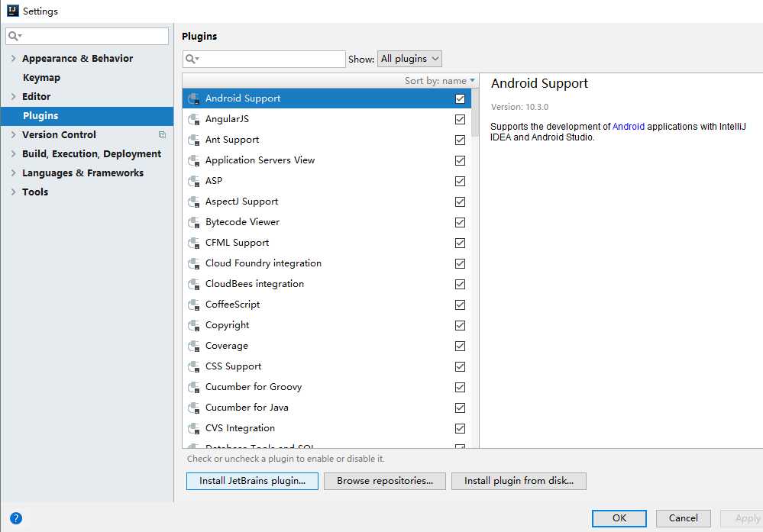Screen dimensions: 763x532
Task: Expand Languages & Frameworks node
Action: [13, 172]
